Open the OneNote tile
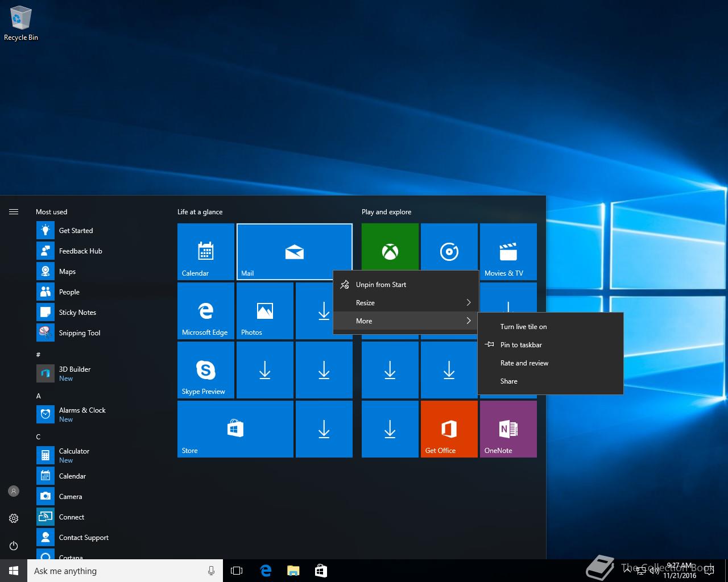The image size is (728, 582). 508,429
